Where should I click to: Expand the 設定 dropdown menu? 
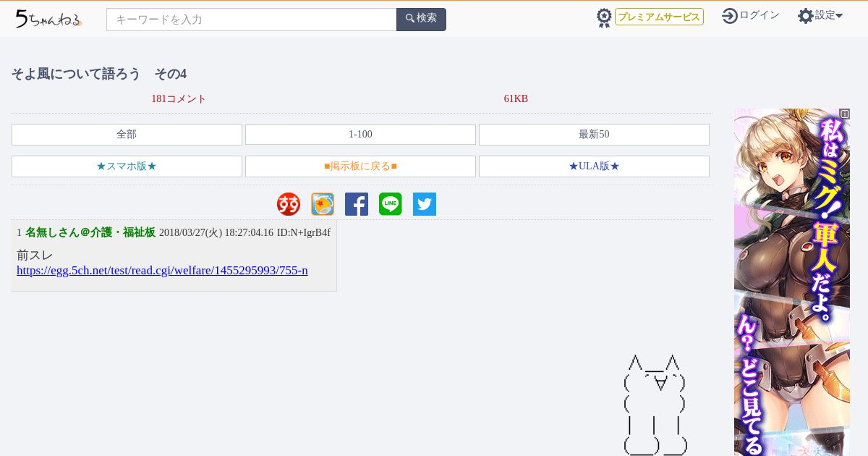pyautogui.click(x=829, y=15)
